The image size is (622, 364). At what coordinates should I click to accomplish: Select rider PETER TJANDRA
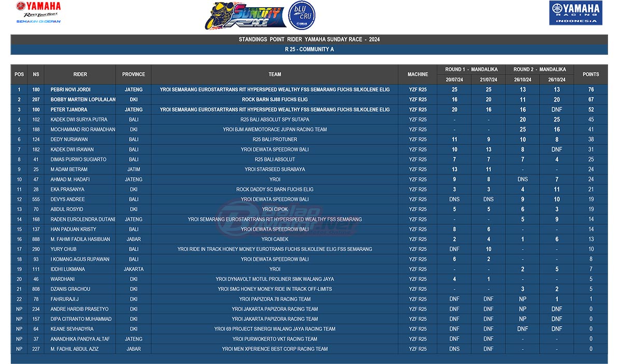pyautogui.click(x=69, y=110)
